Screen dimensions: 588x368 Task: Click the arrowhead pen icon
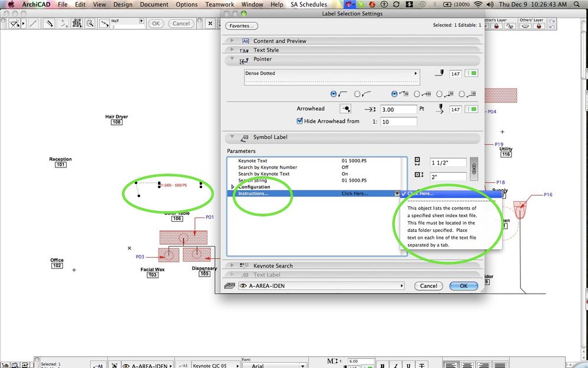pos(440,109)
